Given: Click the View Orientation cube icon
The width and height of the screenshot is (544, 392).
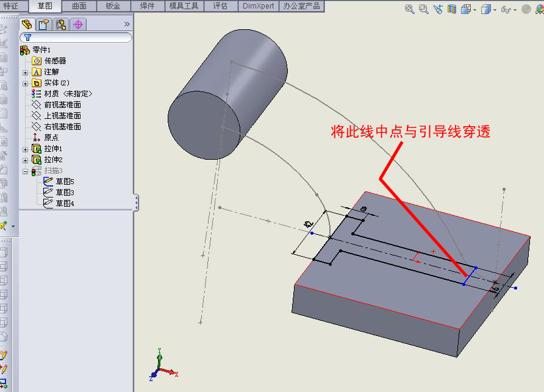Looking at the screenshot, I should [x=465, y=9].
